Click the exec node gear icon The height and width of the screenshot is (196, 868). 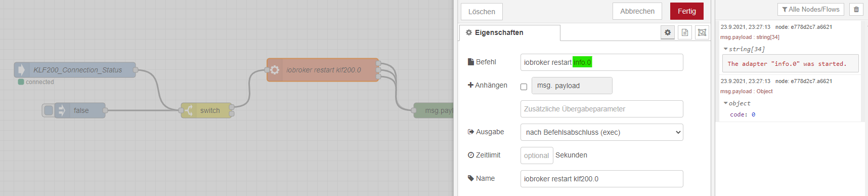275,70
